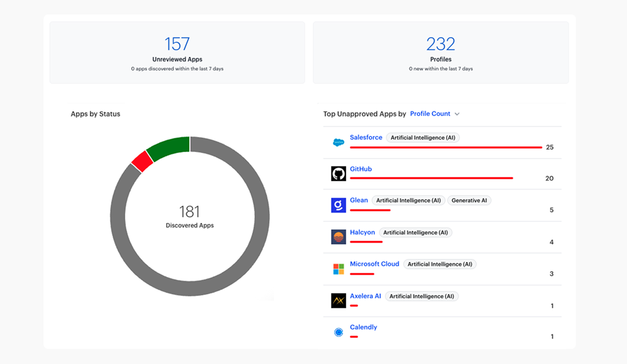Select the Glean app icon
Screen dimensions: 627x364
[338, 204]
